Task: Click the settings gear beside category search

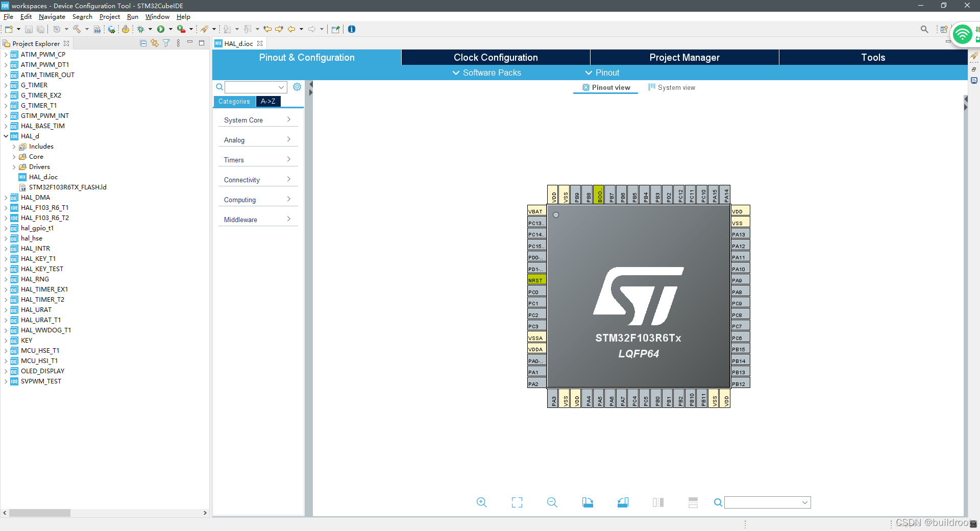Action: [297, 87]
